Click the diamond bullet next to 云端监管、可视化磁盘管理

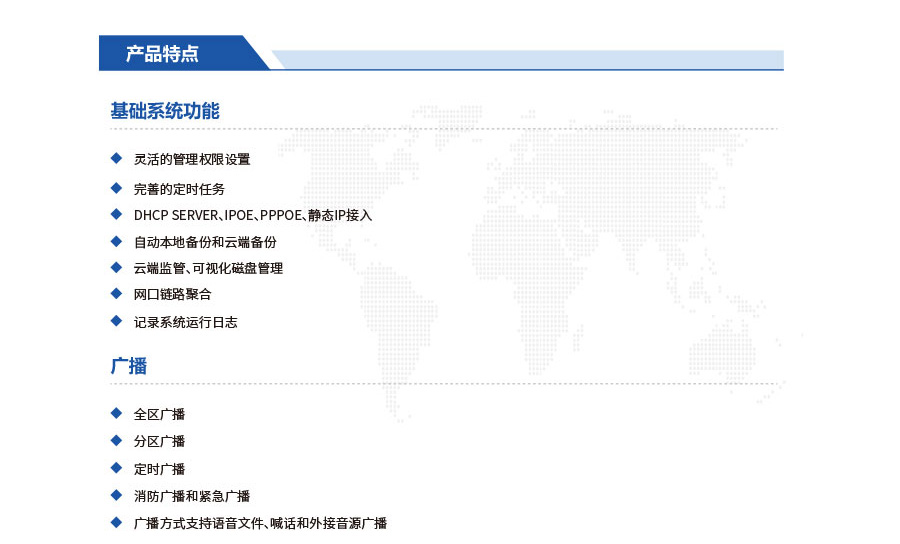pyautogui.click(x=116, y=267)
